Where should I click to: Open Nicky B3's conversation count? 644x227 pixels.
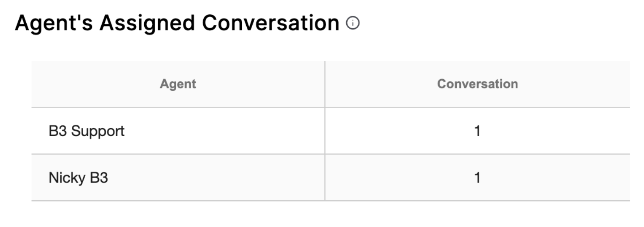[x=477, y=178]
